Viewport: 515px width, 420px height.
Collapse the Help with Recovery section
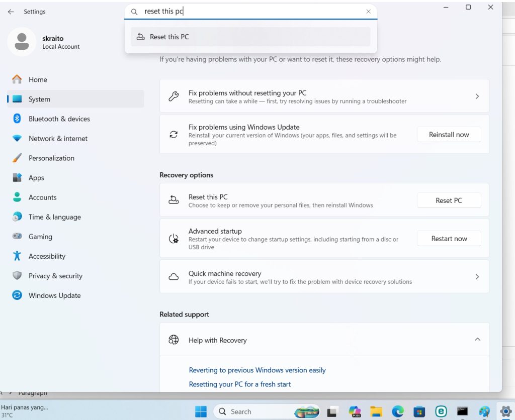point(477,339)
